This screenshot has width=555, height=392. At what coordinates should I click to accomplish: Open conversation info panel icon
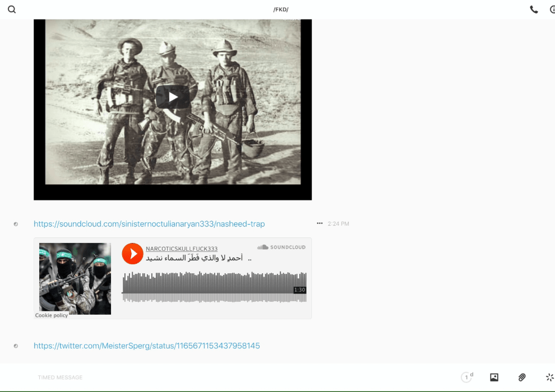tap(552, 10)
